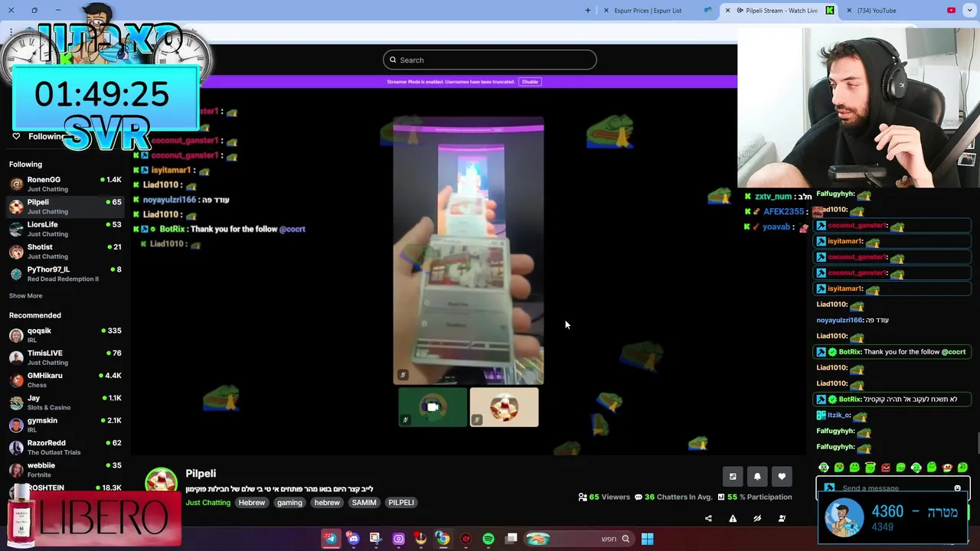The width and height of the screenshot is (980, 551).
Task: Click the 55 % Participation stat
Action: [755, 497]
